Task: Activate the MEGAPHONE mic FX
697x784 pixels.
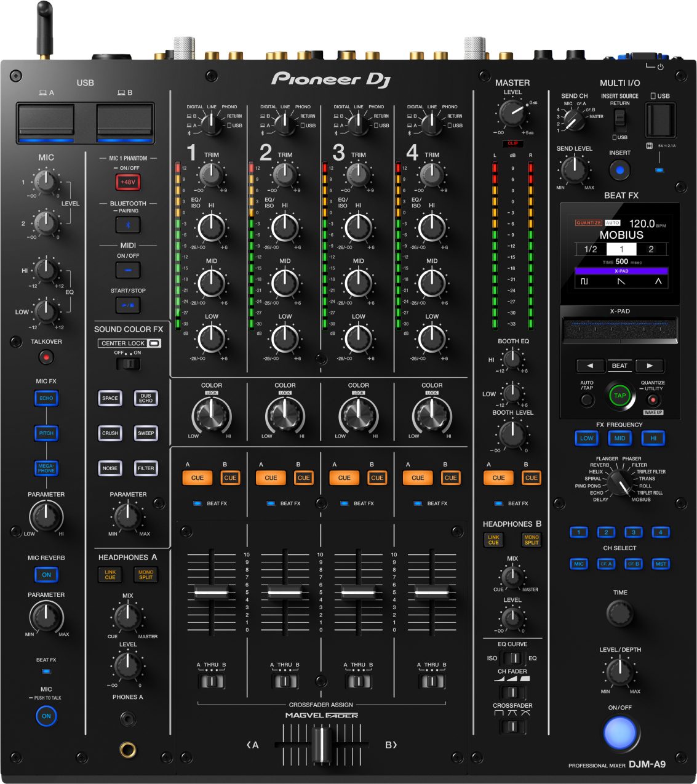Action: pos(46,468)
